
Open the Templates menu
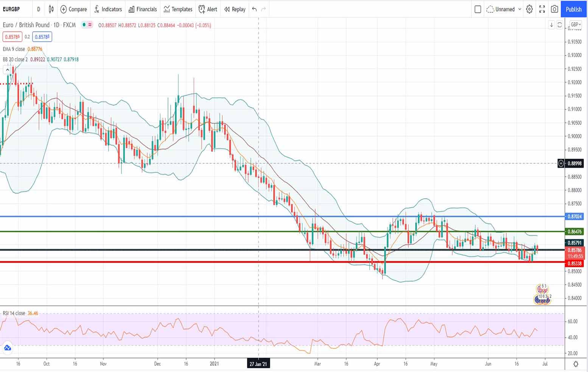[178, 9]
